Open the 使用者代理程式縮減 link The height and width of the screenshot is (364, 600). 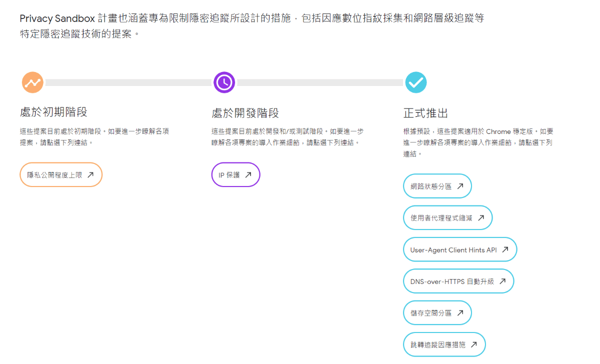pyautogui.click(x=447, y=217)
